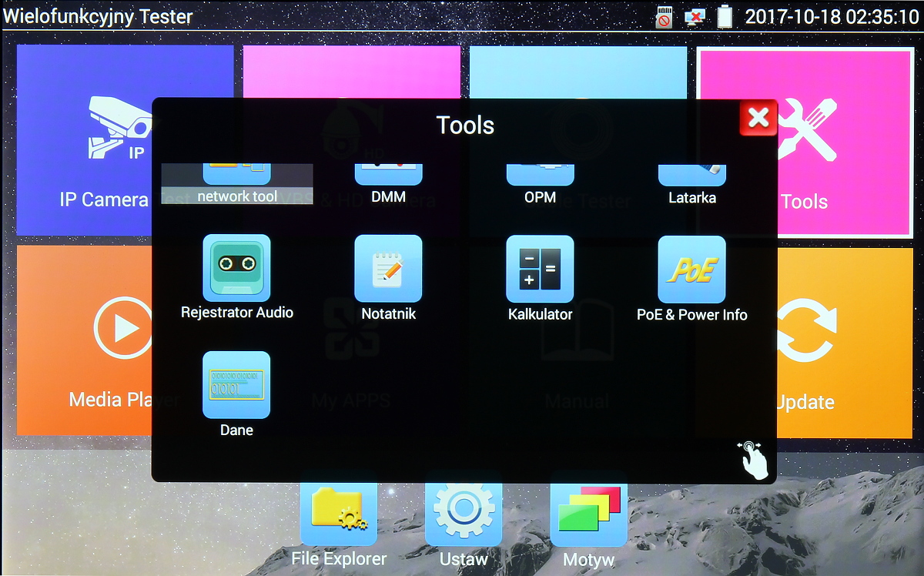This screenshot has width=924, height=576.
Task: Click the Wielofunkcyjny Tester title
Action: [98, 16]
